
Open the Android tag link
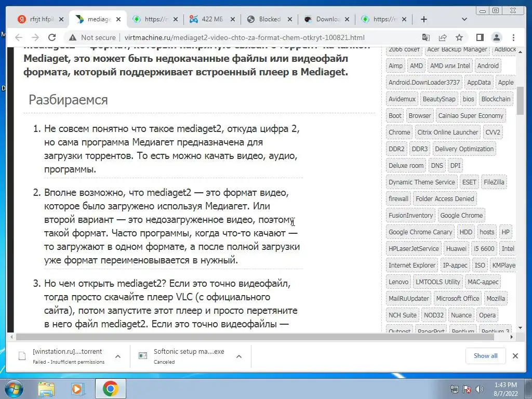[x=488, y=66]
